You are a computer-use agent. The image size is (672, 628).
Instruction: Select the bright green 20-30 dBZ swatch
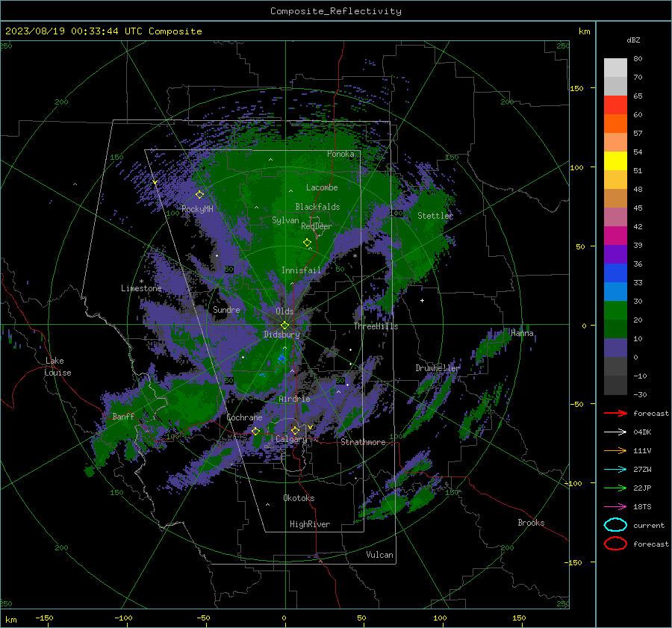(615, 311)
